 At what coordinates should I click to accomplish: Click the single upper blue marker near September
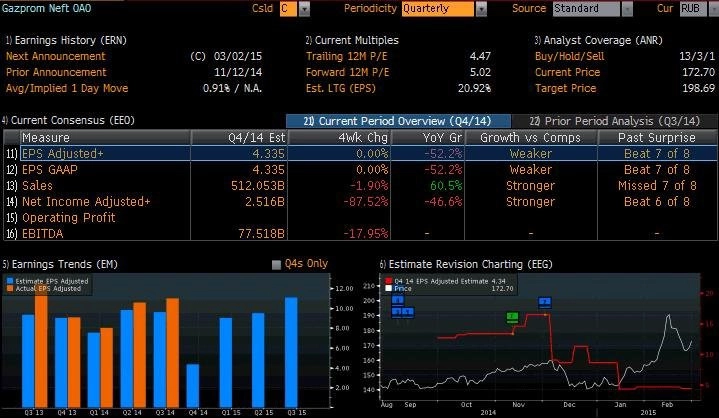(x=398, y=300)
